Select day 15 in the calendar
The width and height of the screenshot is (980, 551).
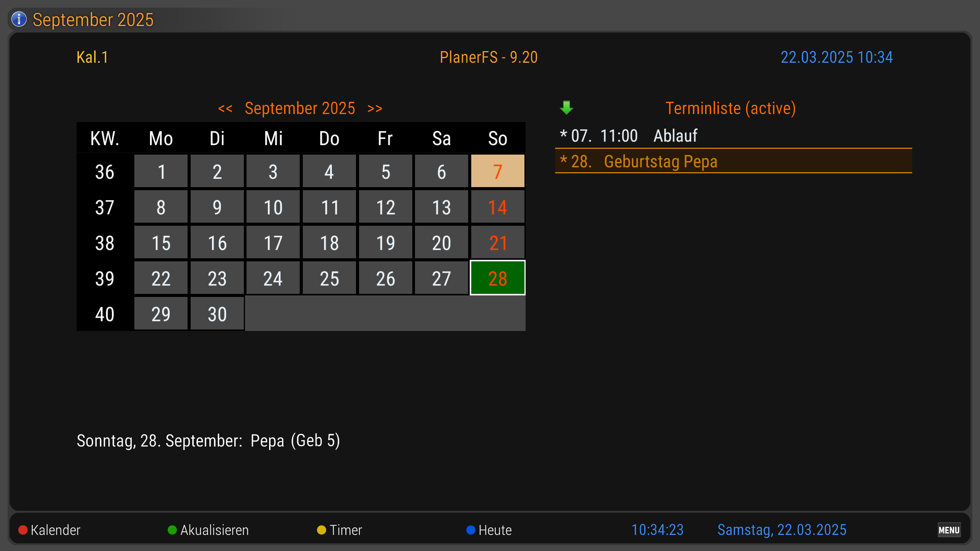(161, 243)
